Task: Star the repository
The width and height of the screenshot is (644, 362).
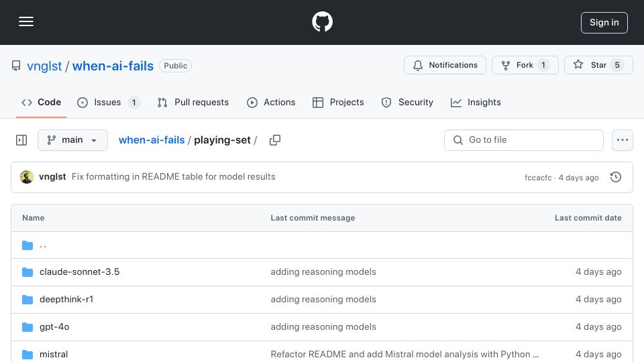Action: [598, 65]
